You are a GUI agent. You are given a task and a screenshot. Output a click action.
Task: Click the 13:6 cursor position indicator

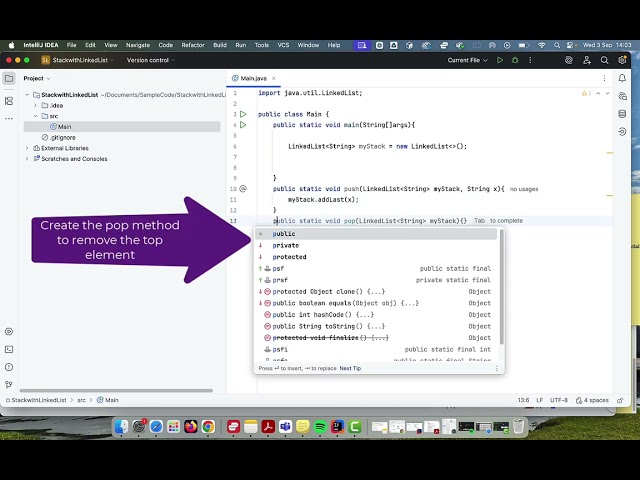(523, 400)
